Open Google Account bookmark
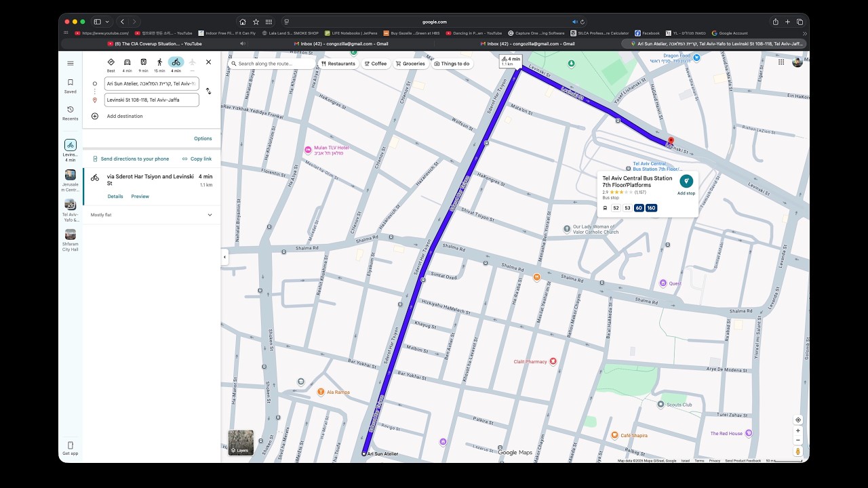Viewport: 868px width, 488px height. pos(730,33)
